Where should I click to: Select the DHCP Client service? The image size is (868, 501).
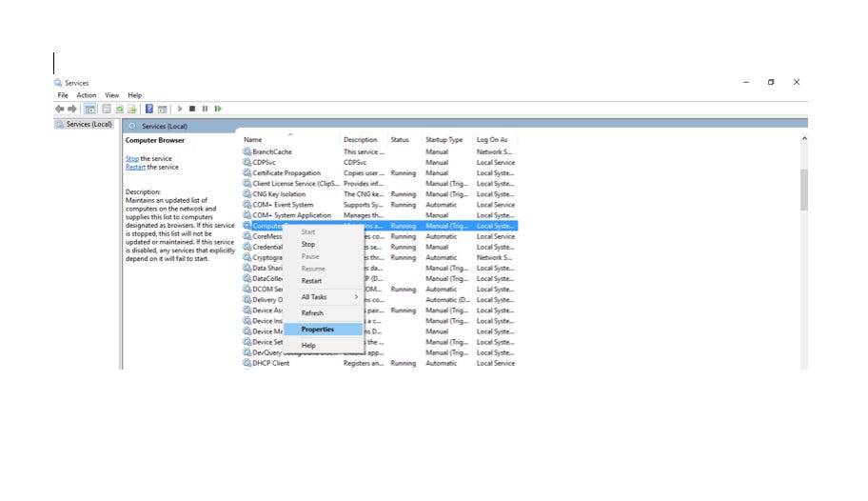pos(380,363)
